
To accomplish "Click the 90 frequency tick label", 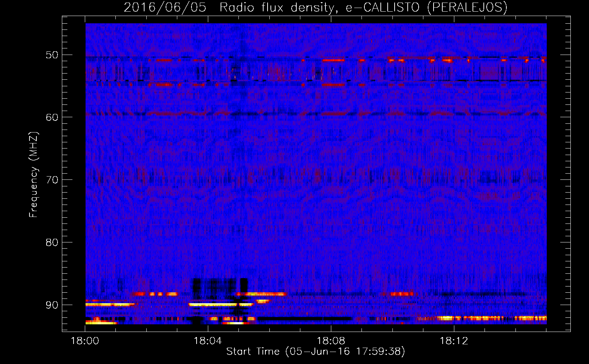I will (x=52, y=305).
